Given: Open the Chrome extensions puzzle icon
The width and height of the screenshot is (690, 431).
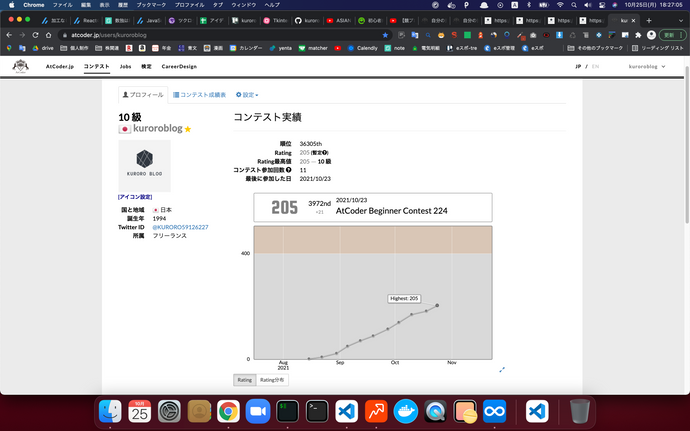Looking at the screenshot, I should (x=638, y=35).
